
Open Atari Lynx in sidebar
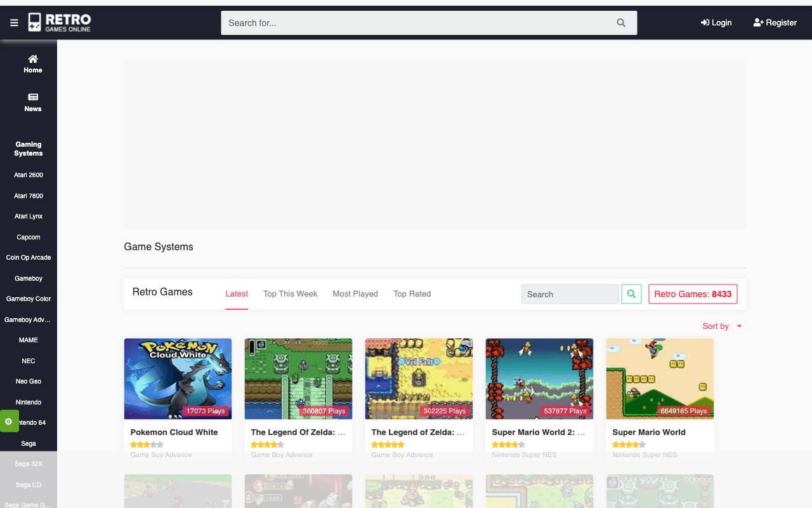coord(29,217)
